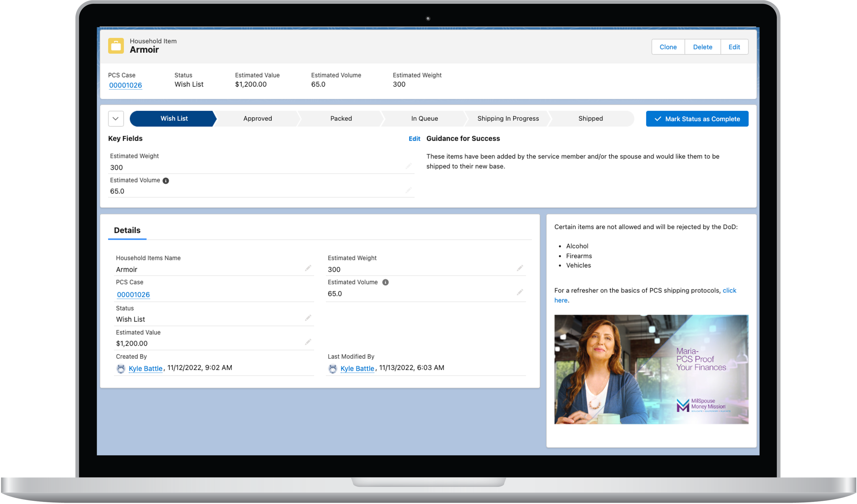The width and height of the screenshot is (857, 504).
Task: Edit Estimated Weight pencil in Key Fields
Action: point(408,166)
